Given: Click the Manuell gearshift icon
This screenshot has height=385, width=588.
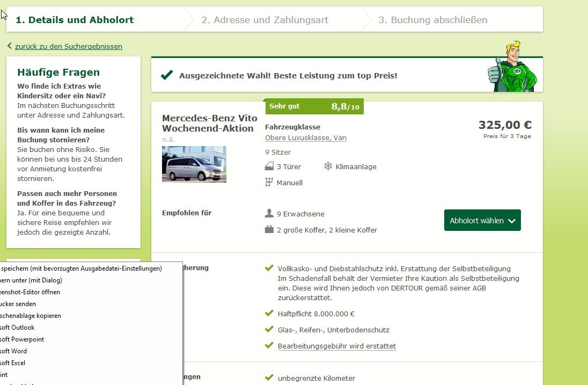Looking at the screenshot, I should pyautogui.click(x=269, y=183).
